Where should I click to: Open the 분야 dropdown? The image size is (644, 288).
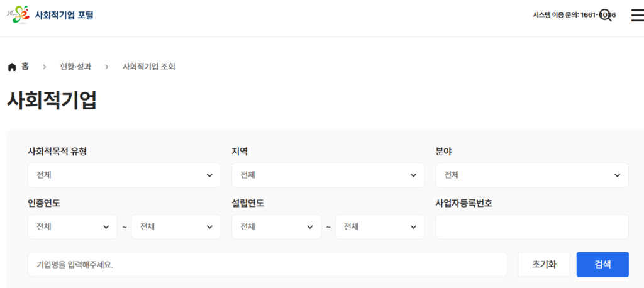coord(531,175)
